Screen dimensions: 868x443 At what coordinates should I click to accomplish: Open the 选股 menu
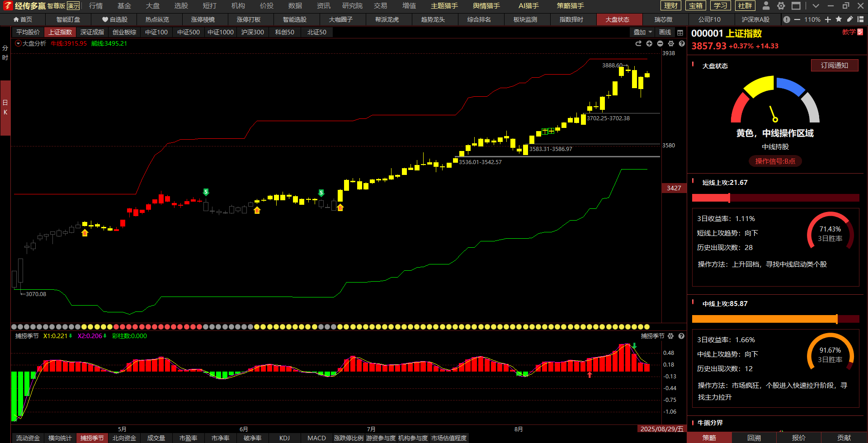pyautogui.click(x=181, y=6)
